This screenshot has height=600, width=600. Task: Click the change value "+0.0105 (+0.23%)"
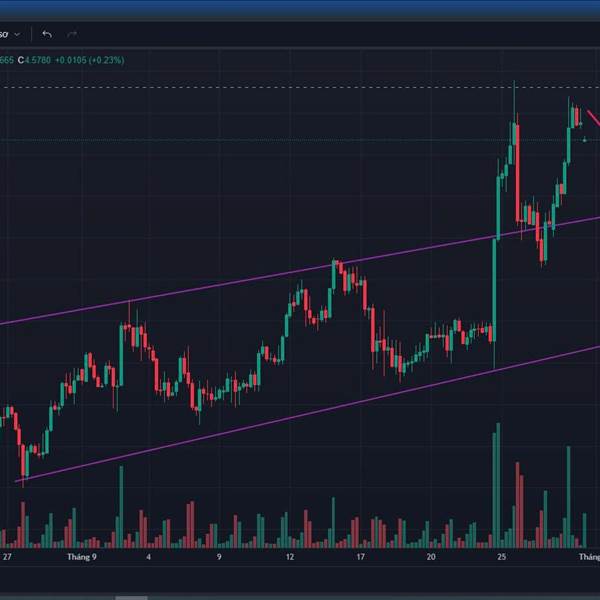[90, 60]
